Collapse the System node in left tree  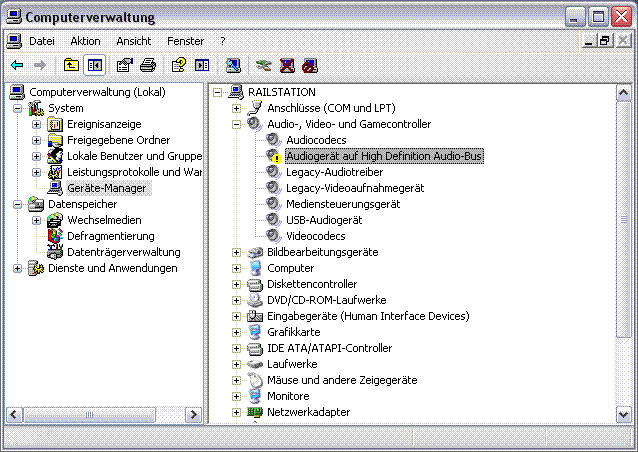tap(17, 109)
